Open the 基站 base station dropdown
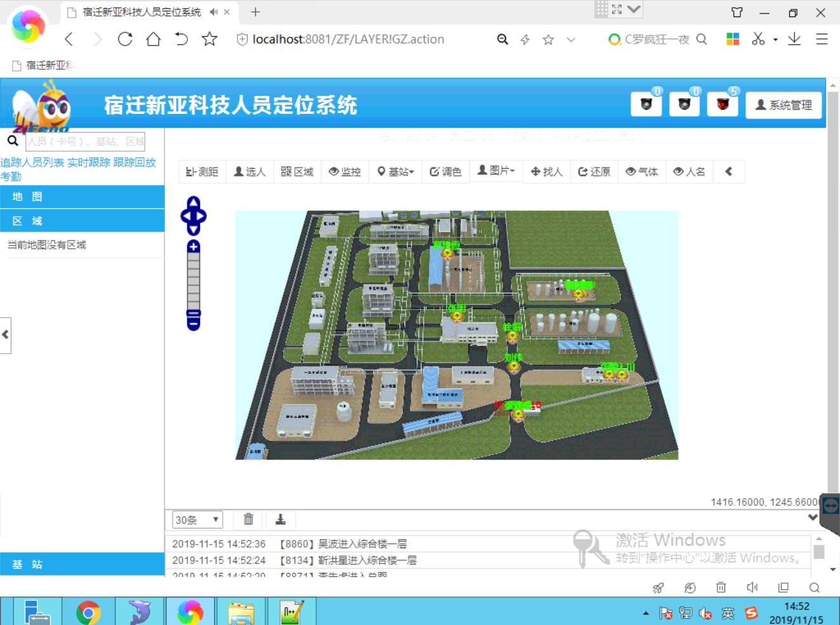Image resolution: width=840 pixels, height=625 pixels. click(395, 171)
